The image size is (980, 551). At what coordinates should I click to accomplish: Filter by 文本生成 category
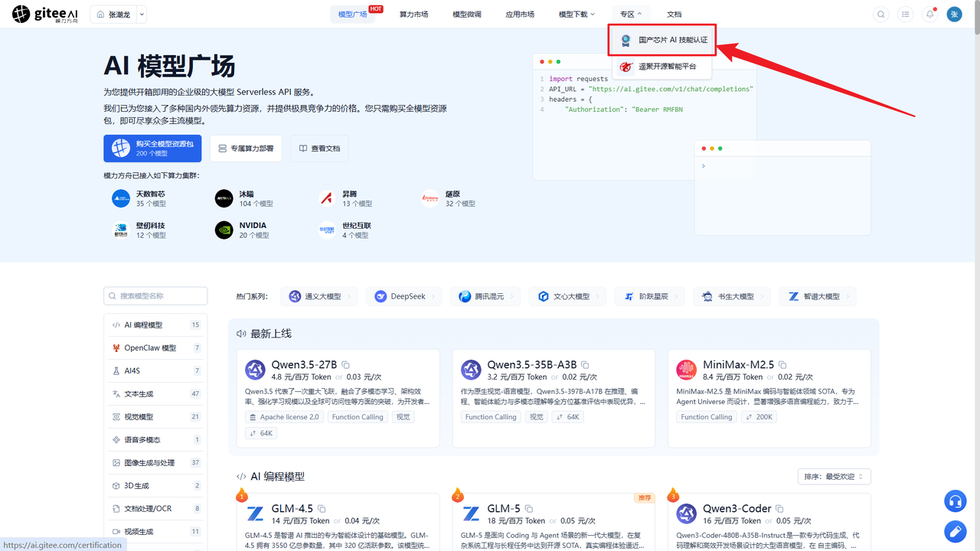tap(155, 394)
